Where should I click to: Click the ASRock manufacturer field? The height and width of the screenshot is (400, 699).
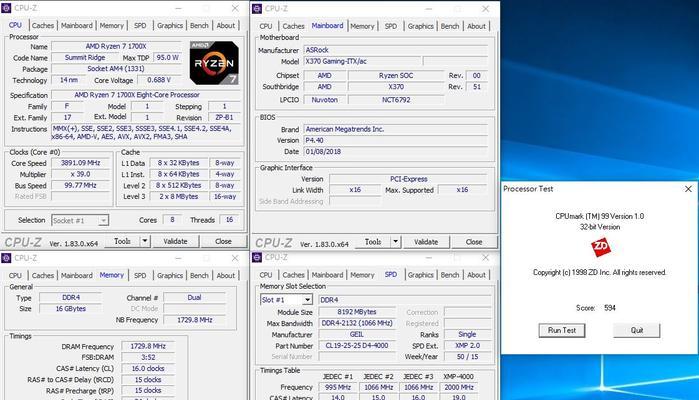pos(396,50)
